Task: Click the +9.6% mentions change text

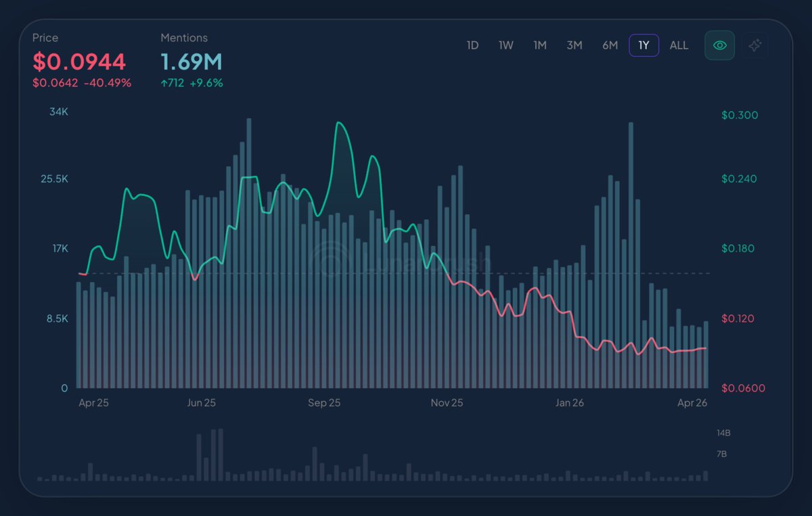Action: (x=206, y=83)
